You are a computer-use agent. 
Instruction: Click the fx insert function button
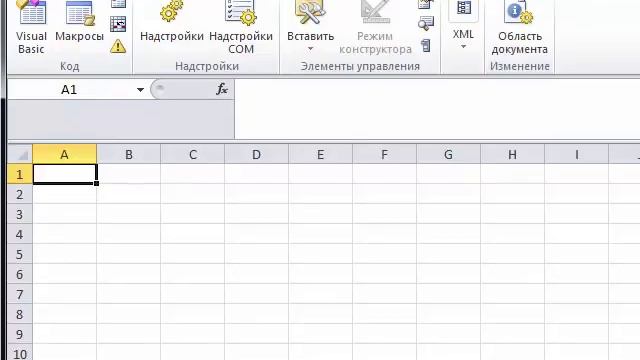pyautogui.click(x=222, y=89)
